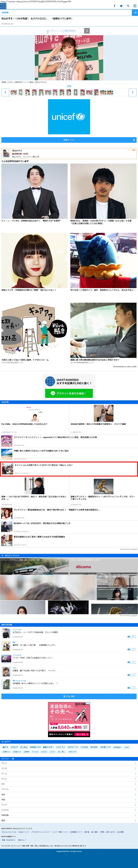Click the MANTAN WEB logo
The height and width of the screenshot is (868, 138).
[3, 6]
